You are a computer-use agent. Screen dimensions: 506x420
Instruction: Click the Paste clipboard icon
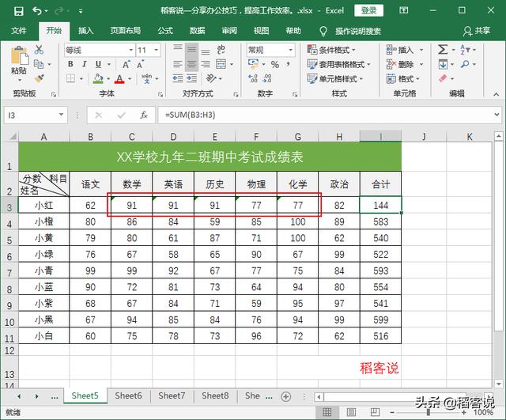(x=19, y=55)
